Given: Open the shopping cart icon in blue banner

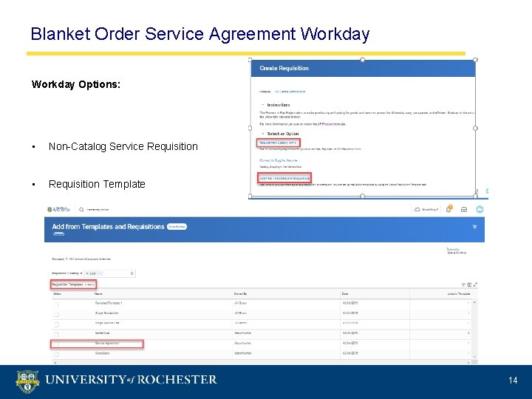Looking at the screenshot, I should (x=474, y=227).
